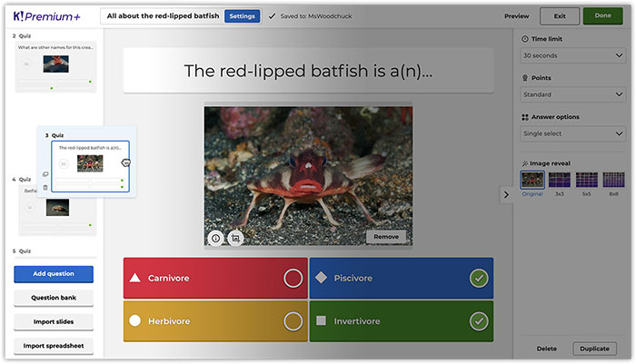Open the Question bank
Screen dimensions: 636x364
click(x=54, y=298)
